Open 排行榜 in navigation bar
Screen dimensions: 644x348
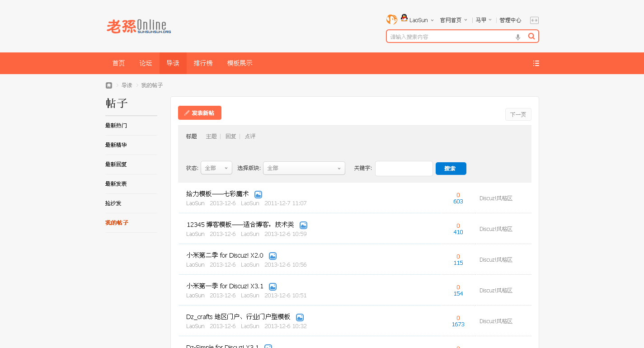203,63
